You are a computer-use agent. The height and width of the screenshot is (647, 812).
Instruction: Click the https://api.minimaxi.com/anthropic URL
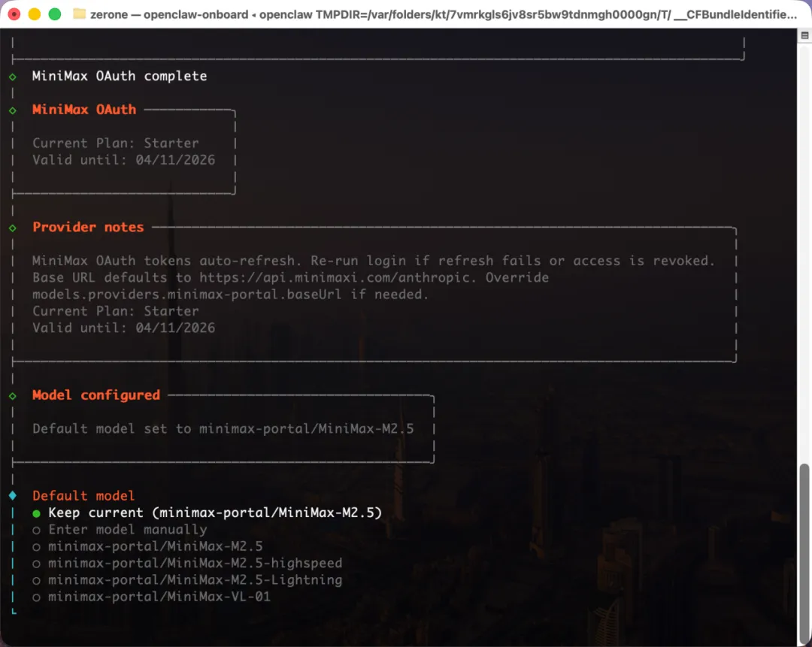(x=335, y=277)
